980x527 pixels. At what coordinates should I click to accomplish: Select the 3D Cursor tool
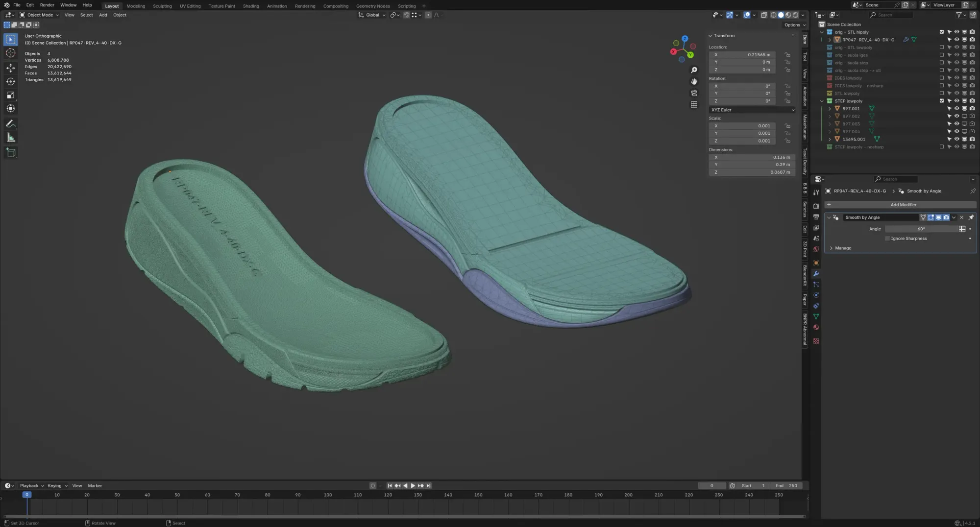(x=11, y=53)
